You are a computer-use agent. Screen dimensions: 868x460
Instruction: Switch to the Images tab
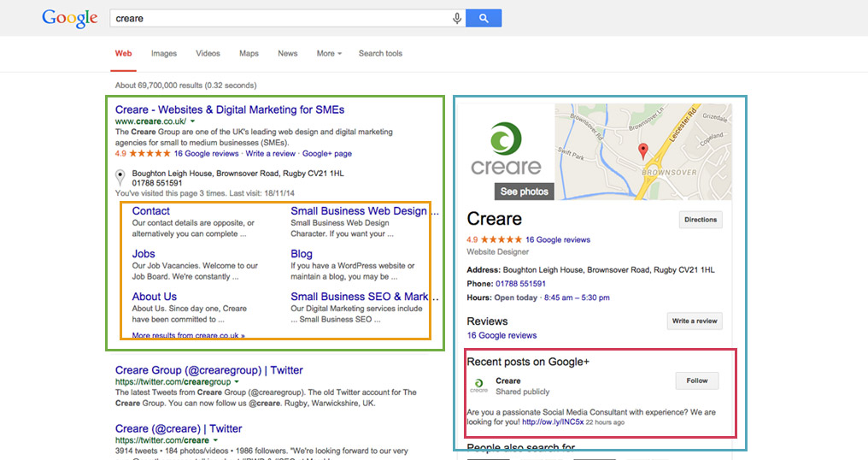pyautogui.click(x=164, y=54)
